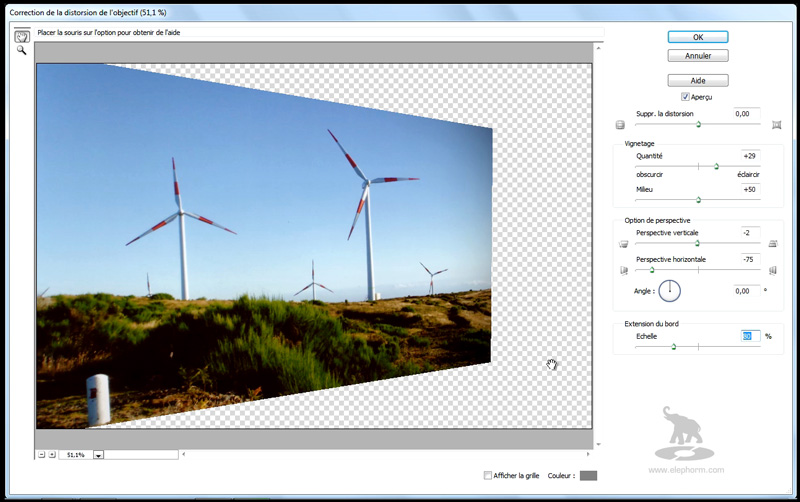Click the pincushion distortion icon

point(777,125)
